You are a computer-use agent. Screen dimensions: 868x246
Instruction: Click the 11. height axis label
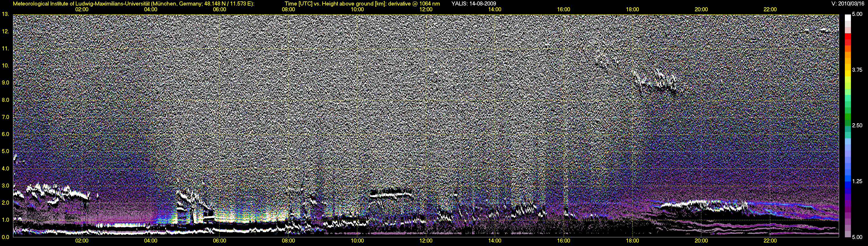click(x=6, y=49)
